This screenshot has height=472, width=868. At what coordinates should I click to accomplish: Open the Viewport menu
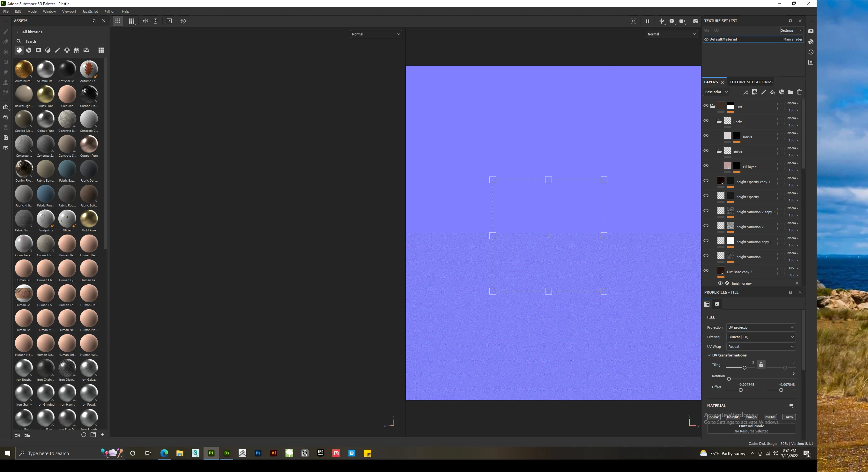pos(69,11)
